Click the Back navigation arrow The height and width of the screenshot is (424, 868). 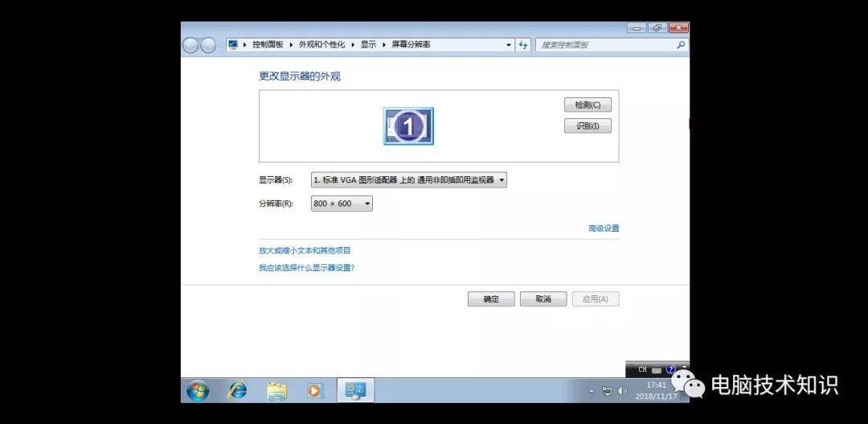(190, 45)
